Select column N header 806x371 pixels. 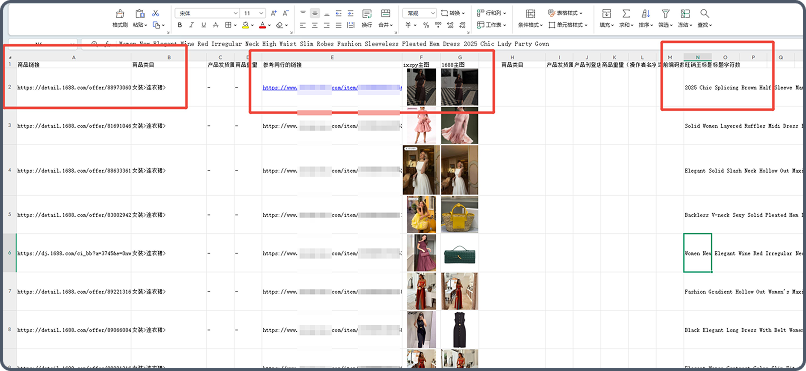(x=698, y=57)
